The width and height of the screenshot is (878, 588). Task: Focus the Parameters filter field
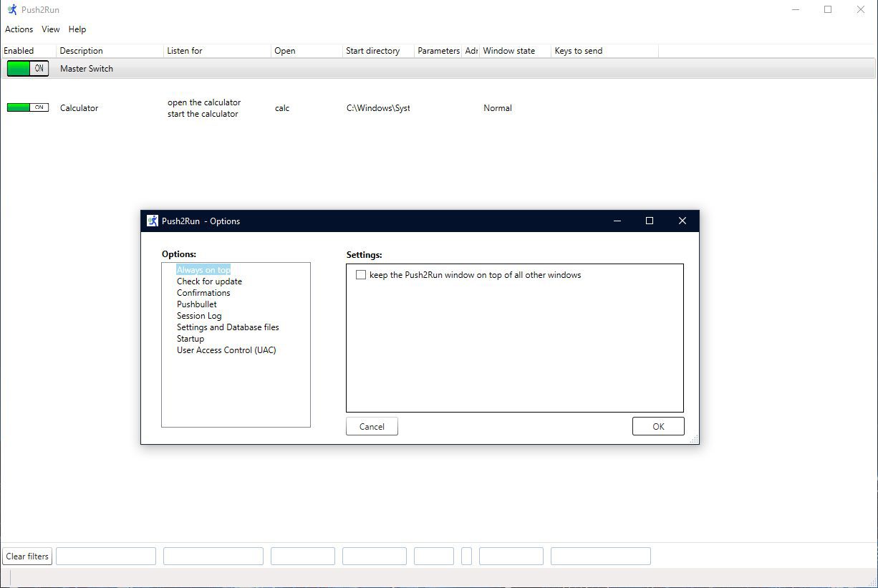[x=434, y=556]
